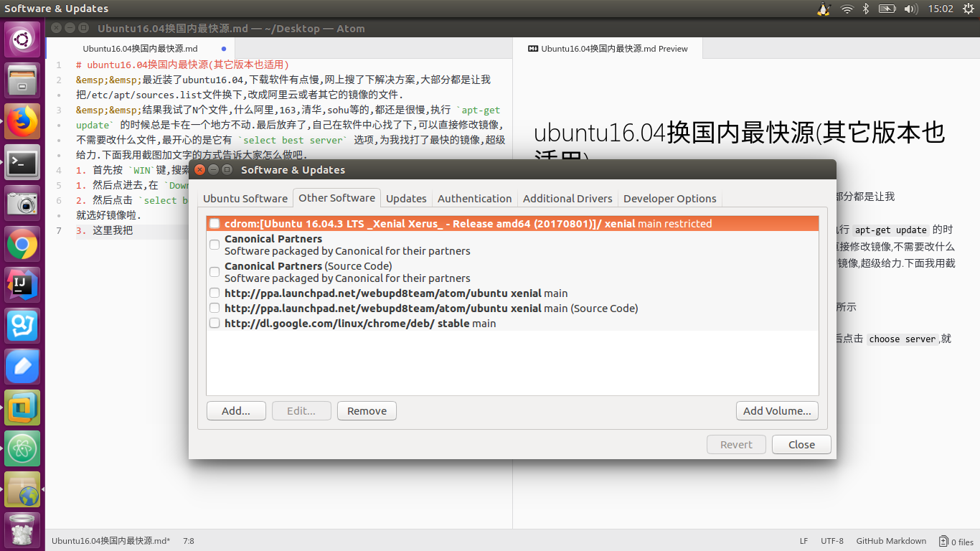Open the system gear session menu
Viewport: 980px width, 551px height.
969,9
